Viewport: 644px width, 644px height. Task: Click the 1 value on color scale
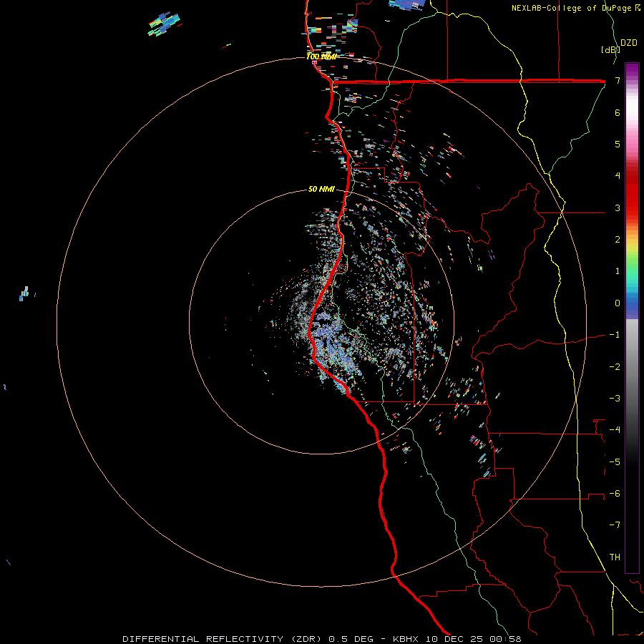[618, 271]
